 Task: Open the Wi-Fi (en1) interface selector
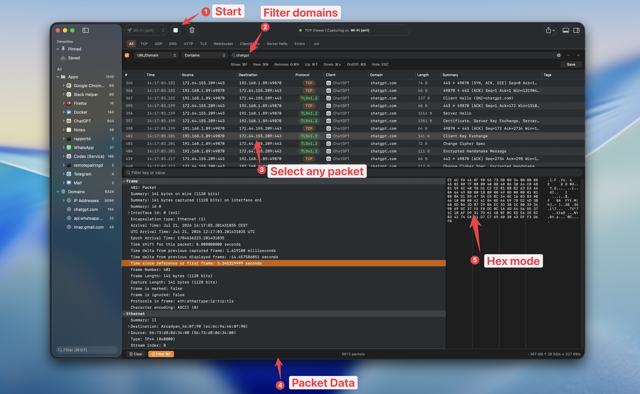tap(146, 30)
